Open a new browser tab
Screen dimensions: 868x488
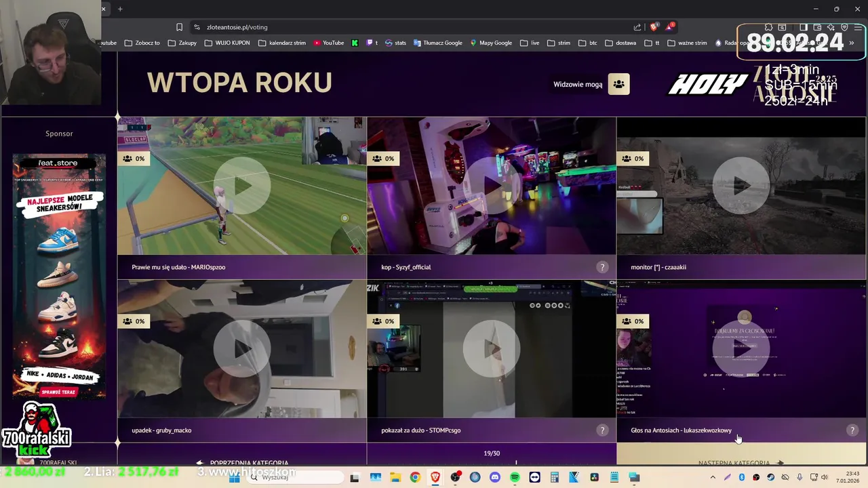tap(120, 9)
